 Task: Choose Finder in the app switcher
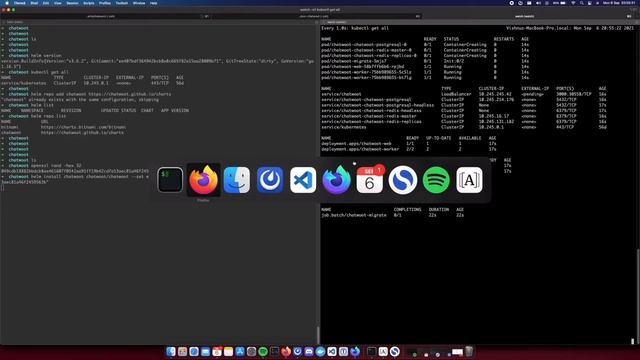coord(237,180)
